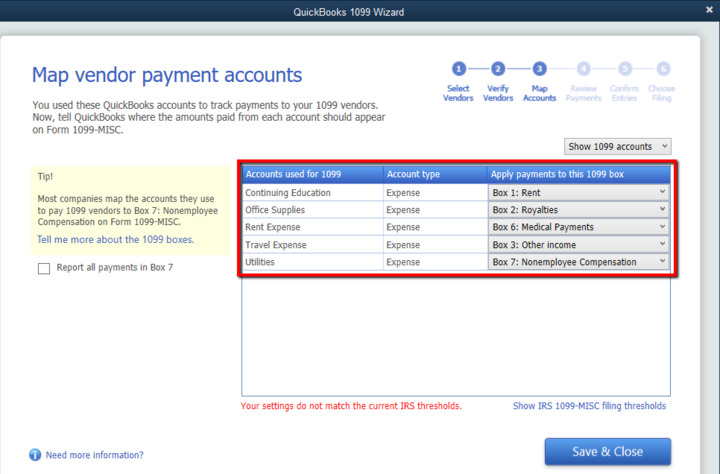Open Travel Expense dropdown showing Box 3: Other income

point(579,245)
